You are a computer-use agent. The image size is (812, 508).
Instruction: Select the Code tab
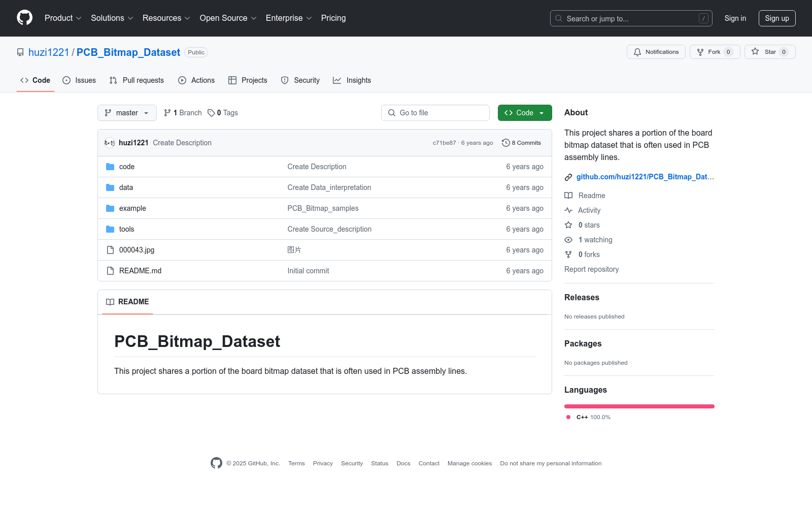pyautogui.click(x=36, y=80)
